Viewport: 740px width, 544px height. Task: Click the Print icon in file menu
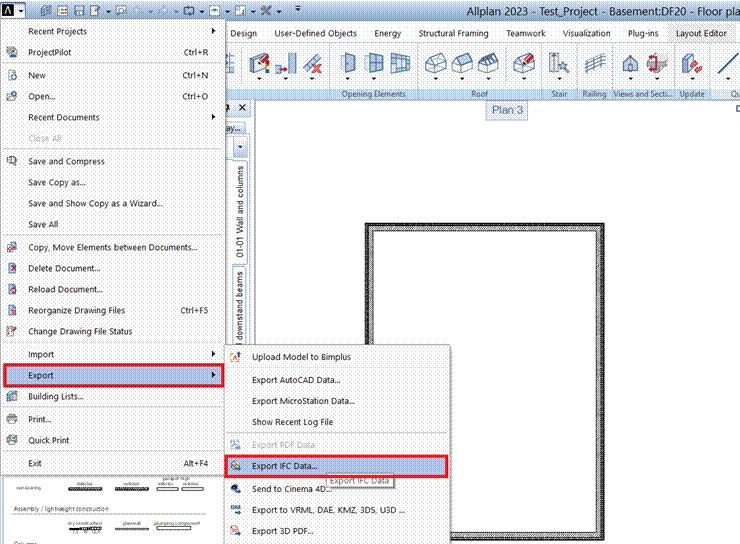(x=12, y=419)
